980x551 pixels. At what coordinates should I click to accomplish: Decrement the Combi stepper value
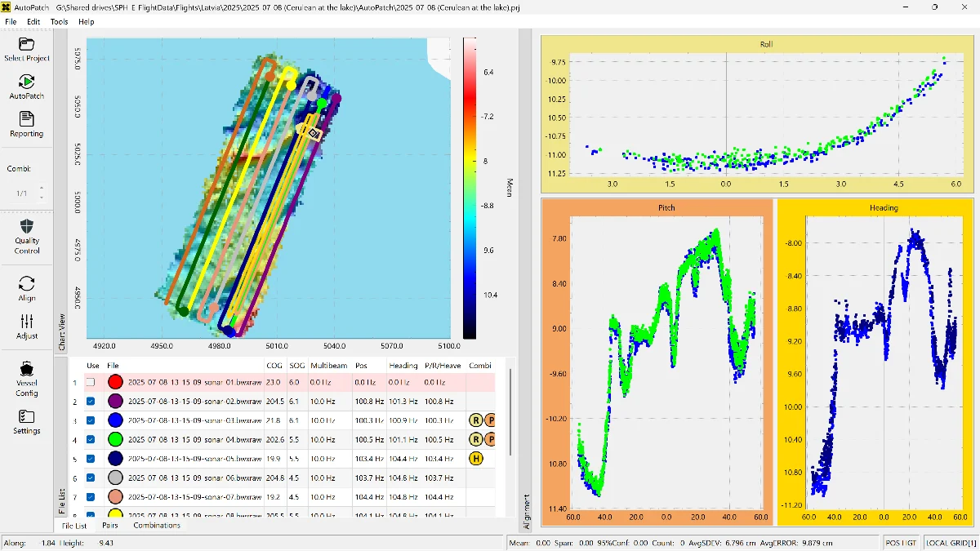tap(42, 198)
